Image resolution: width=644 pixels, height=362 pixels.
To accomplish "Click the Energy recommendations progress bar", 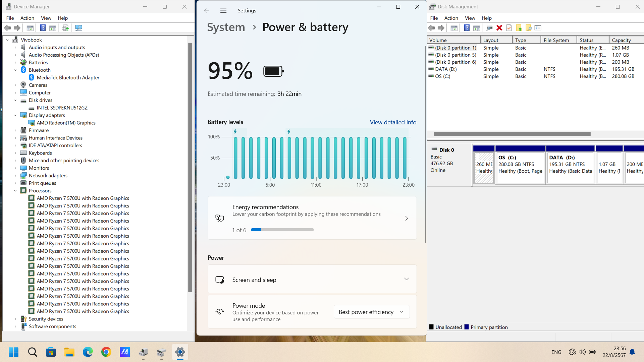I will 282,230.
